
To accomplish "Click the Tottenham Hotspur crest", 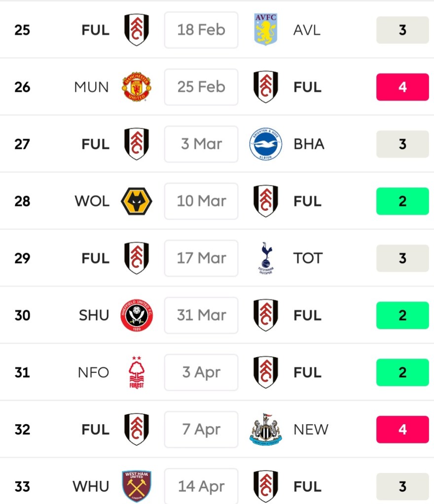I will [x=266, y=258].
